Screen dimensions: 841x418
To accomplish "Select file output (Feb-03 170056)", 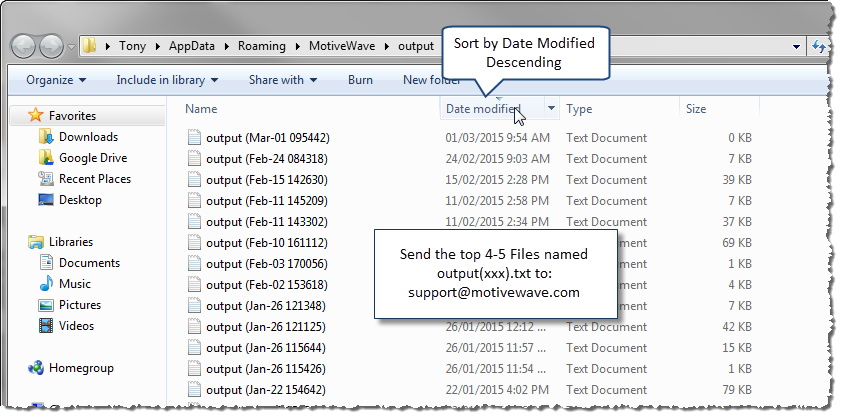I will (267, 264).
